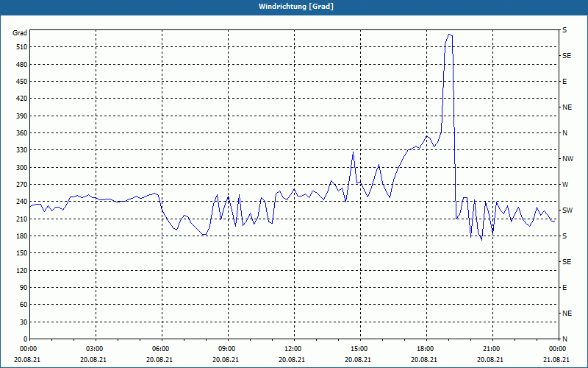This screenshot has width=588, height=368.
Task: Click the 150 degree axis label
Action: 22,253
